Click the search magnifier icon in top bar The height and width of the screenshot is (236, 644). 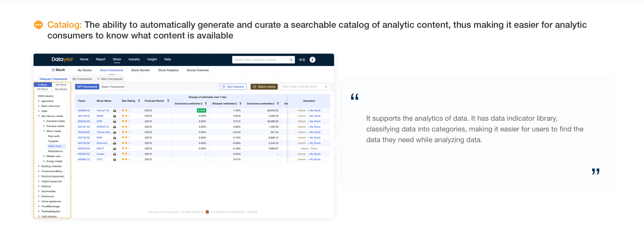pyautogui.click(x=291, y=60)
